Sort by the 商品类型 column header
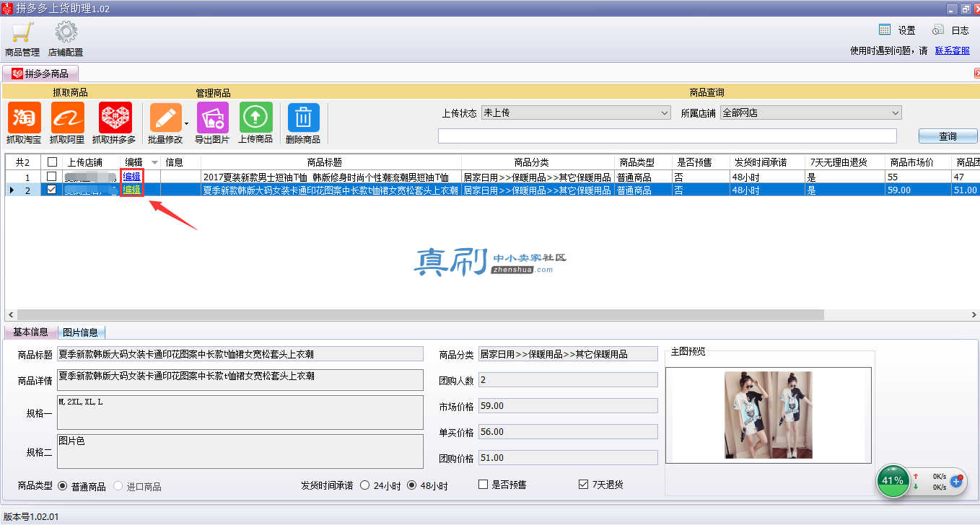This screenshot has height=525, width=980. (x=643, y=162)
